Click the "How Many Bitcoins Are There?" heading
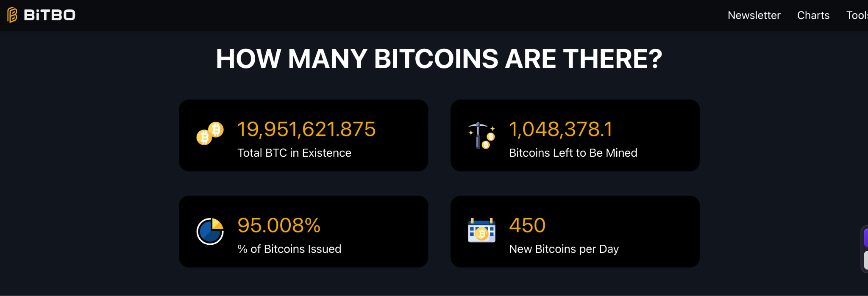Viewport: 868px width, 296px height. tap(439, 58)
